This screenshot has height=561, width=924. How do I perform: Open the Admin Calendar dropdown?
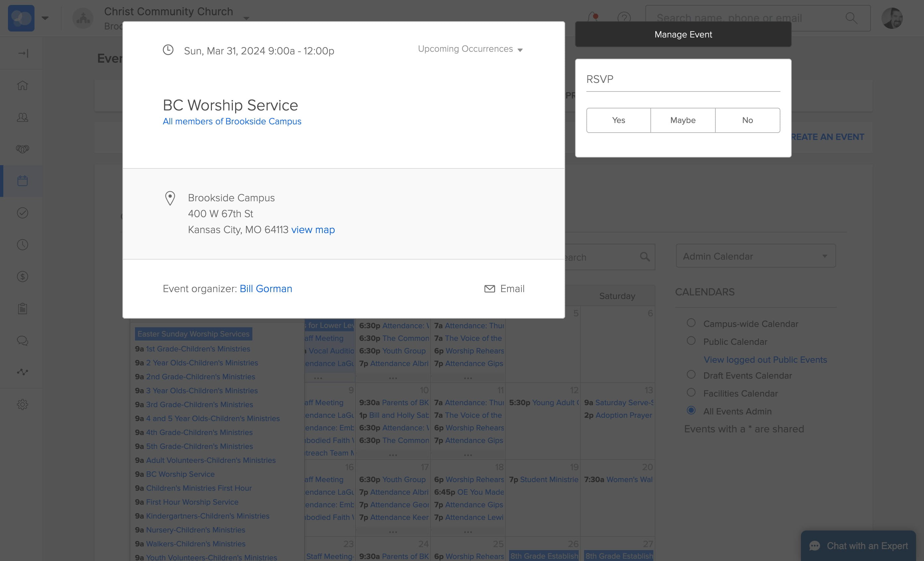click(x=756, y=256)
